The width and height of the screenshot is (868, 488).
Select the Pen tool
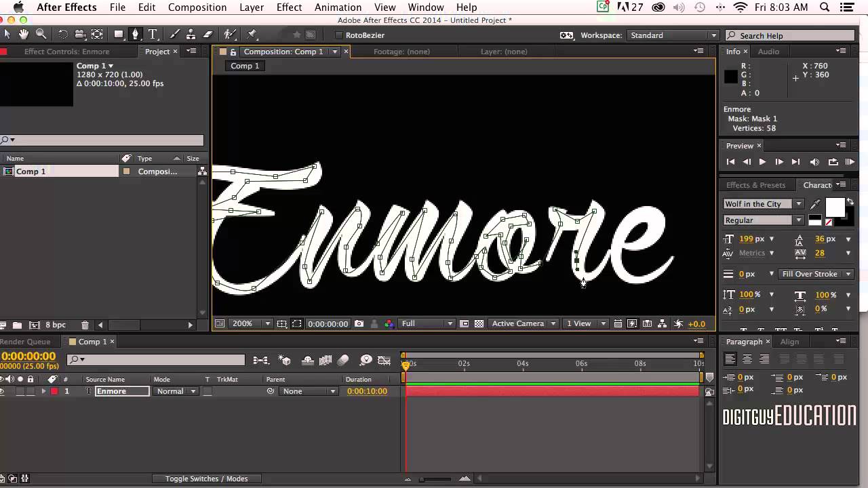pyautogui.click(x=136, y=35)
